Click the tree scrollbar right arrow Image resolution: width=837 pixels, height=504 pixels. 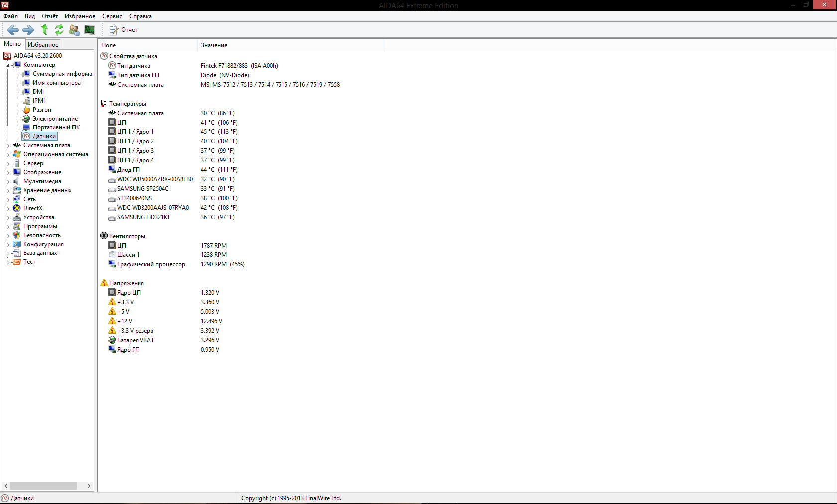point(89,486)
